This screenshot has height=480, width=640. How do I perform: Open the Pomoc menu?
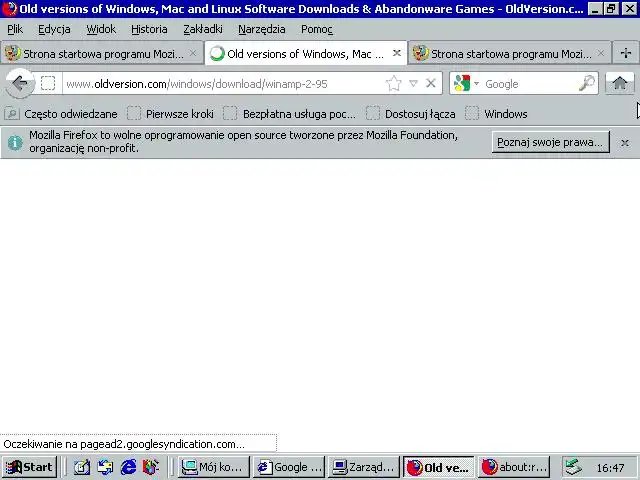click(x=316, y=29)
